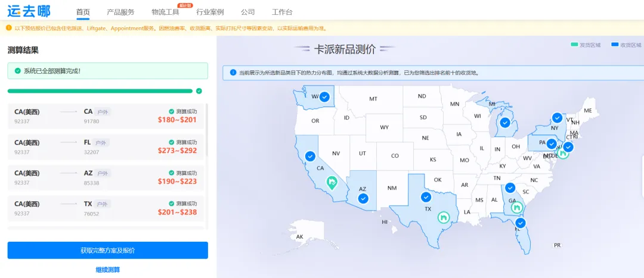Click the 收货区域 blue legend swatch

pyautogui.click(x=614, y=45)
